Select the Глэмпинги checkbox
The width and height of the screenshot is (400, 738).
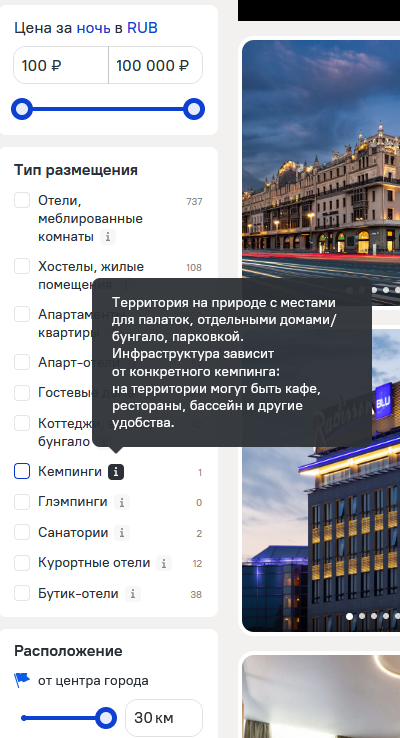point(22,502)
